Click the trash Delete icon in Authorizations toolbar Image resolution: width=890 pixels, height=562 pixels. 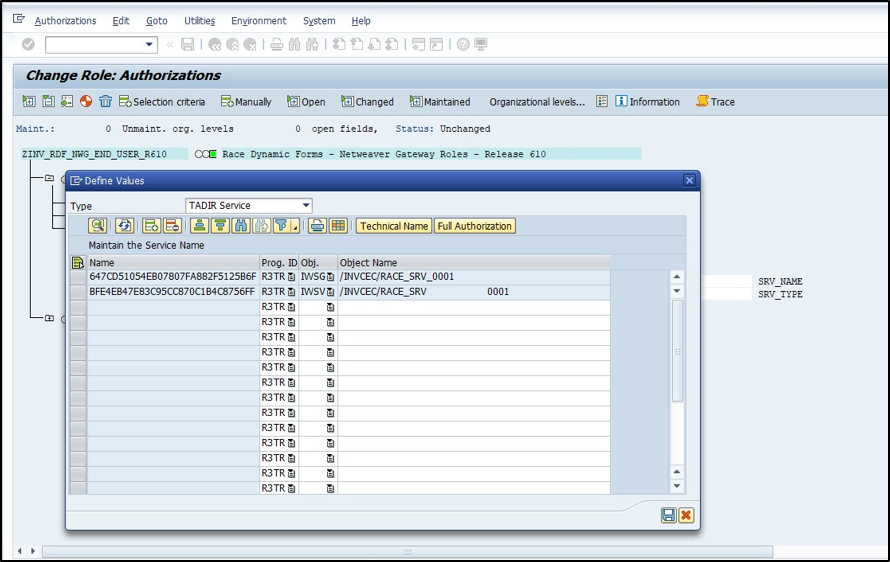(x=105, y=102)
